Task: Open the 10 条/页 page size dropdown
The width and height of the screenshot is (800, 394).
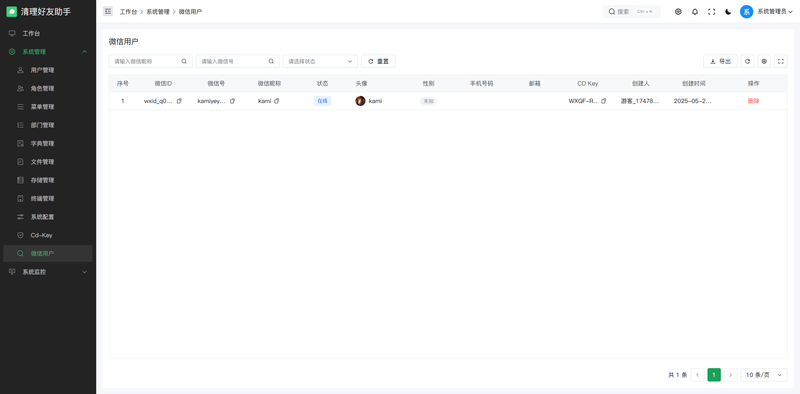Action: (x=764, y=375)
